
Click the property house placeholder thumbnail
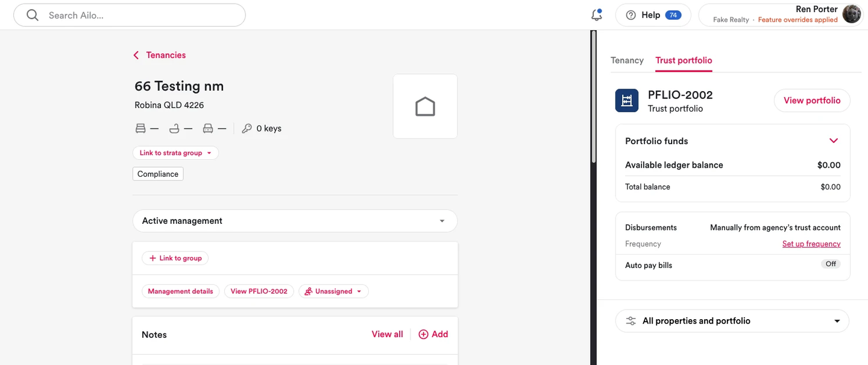(425, 106)
